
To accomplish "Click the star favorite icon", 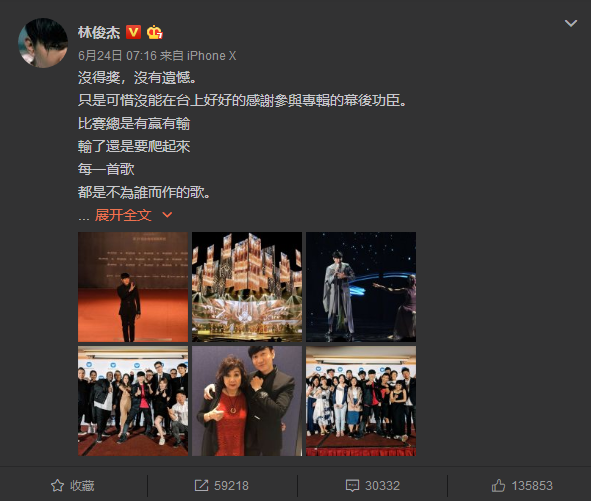I will 57,486.
